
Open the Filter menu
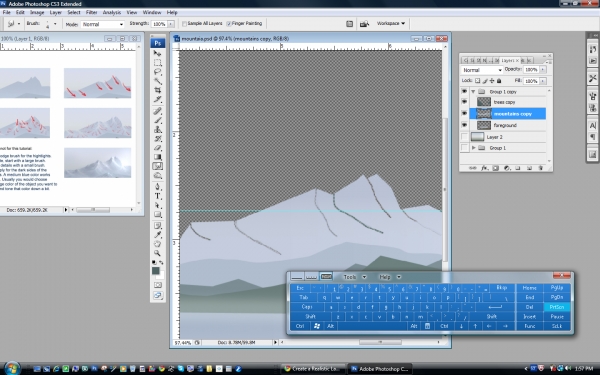click(x=91, y=12)
